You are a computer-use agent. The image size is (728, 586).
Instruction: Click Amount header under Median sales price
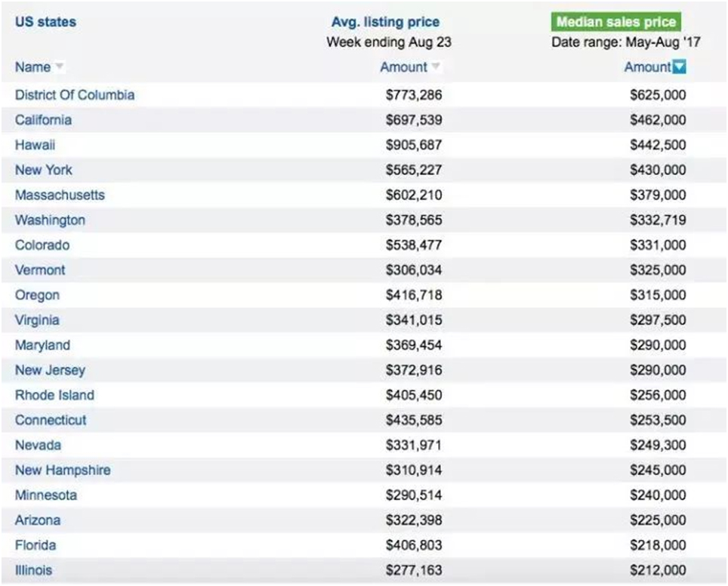click(x=647, y=67)
